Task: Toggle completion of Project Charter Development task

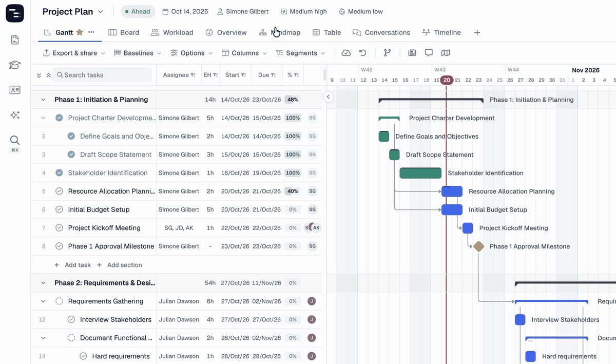Action: [x=59, y=118]
